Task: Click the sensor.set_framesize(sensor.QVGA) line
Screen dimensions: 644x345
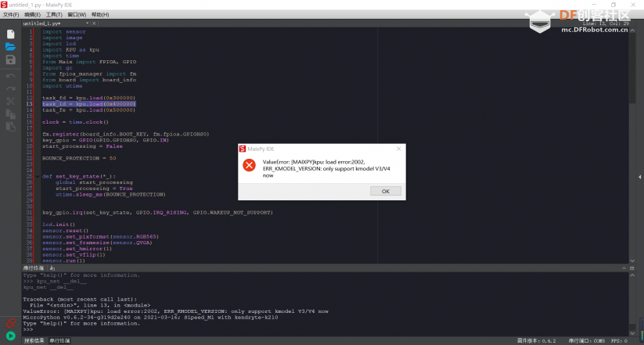Action: click(97, 243)
